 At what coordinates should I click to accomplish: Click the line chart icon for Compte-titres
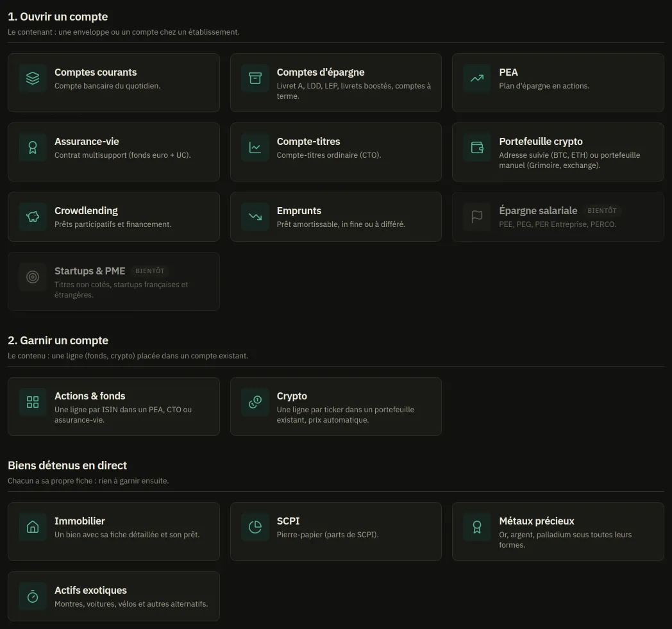(255, 147)
